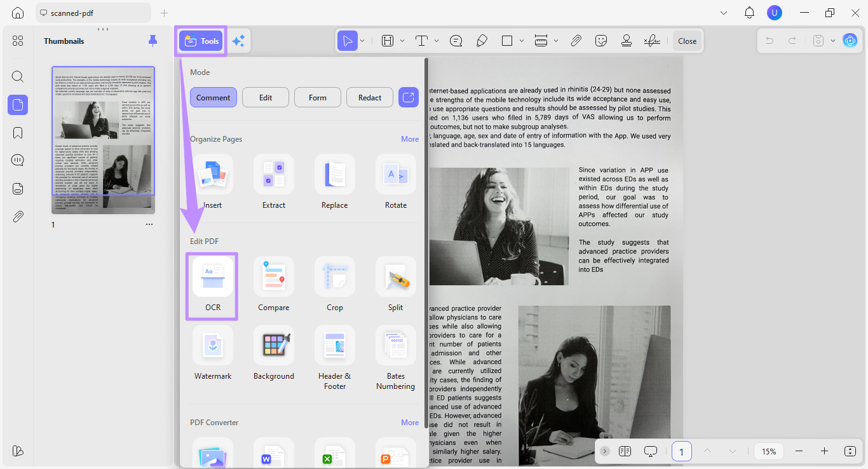Toggle the two-page reading view icon

click(x=625, y=451)
